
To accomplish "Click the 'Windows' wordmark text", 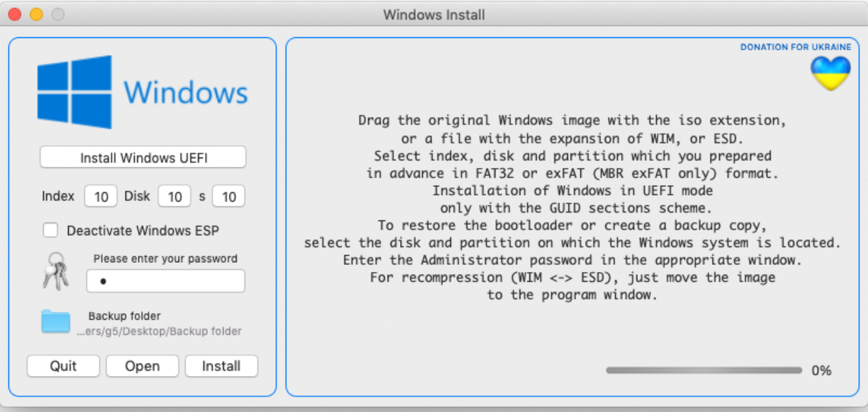I will (186, 92).
